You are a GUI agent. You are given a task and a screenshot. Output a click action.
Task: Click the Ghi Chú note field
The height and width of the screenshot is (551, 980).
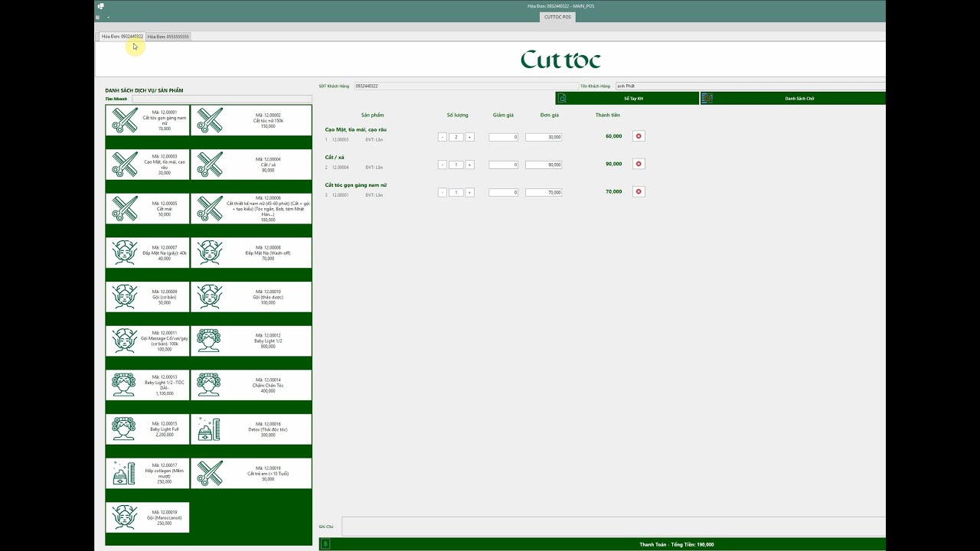pyautogui.click(x=613, y=527)
